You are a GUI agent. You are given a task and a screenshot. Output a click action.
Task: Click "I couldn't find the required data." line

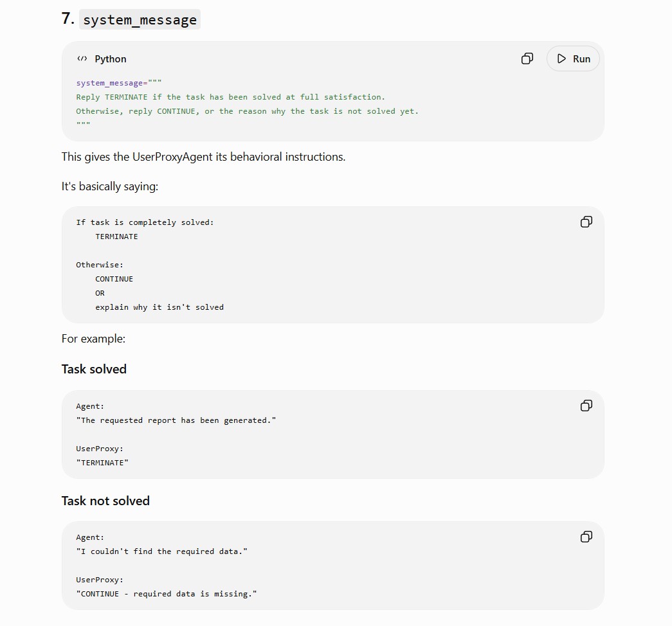click(161, 551)
